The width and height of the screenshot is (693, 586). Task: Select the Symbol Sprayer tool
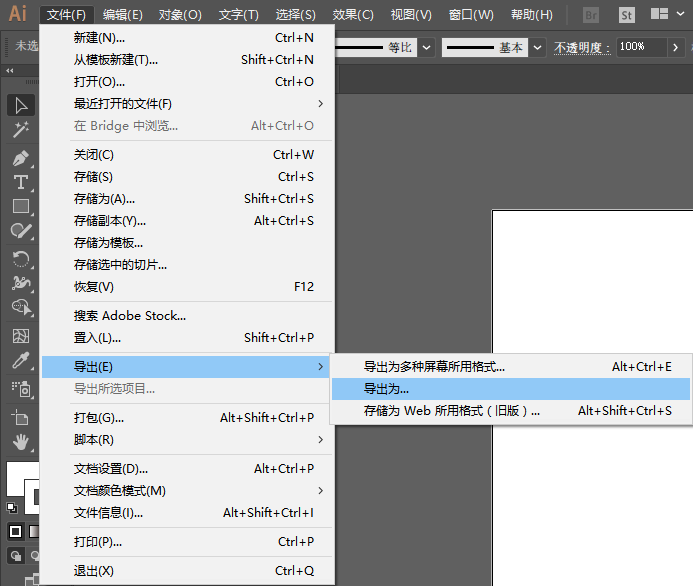(x=21, y=389)
